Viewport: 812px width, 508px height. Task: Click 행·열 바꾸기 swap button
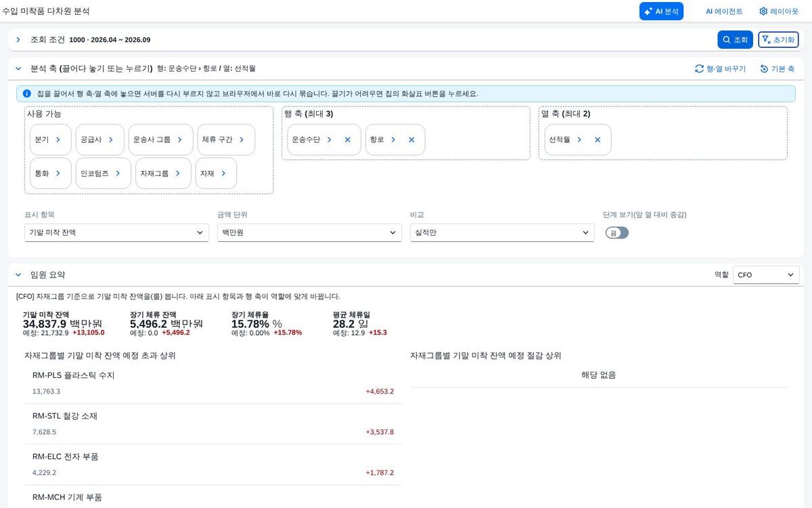pyautogui.click(x=721, y=69)
